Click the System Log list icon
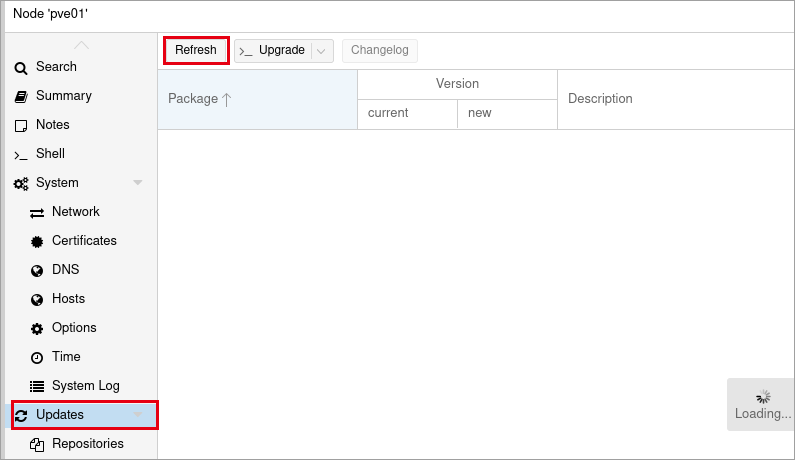 coord(37,386)
